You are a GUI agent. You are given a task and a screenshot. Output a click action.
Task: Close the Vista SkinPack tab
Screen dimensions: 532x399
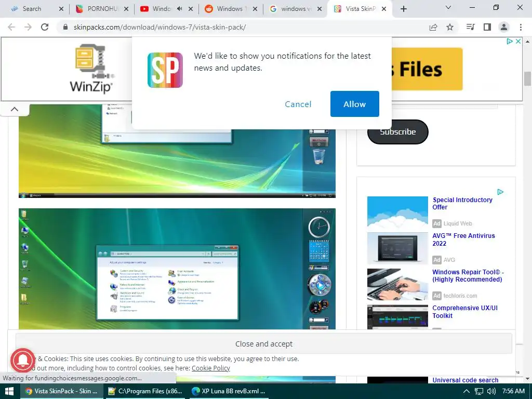click(384, 9)
